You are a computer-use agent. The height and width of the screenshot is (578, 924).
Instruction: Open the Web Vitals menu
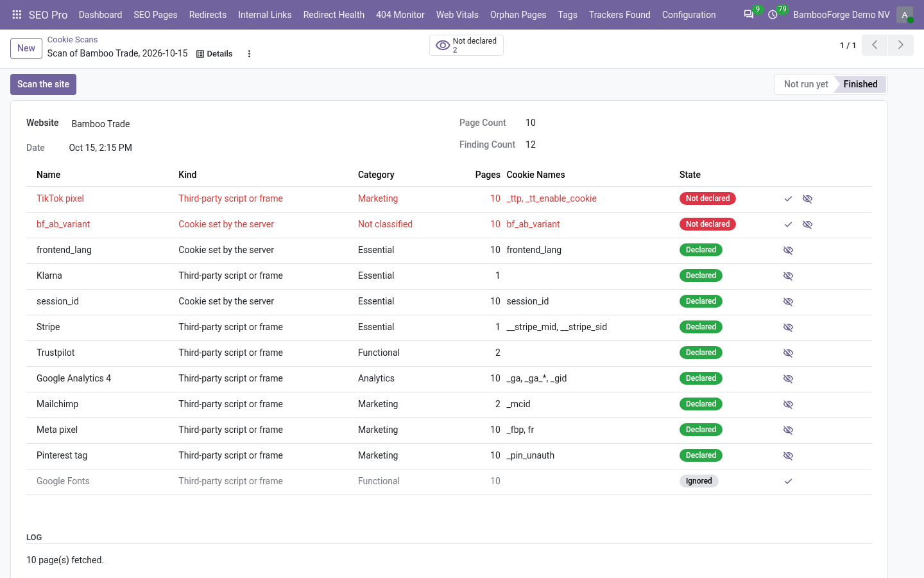[x=458, y=14]
